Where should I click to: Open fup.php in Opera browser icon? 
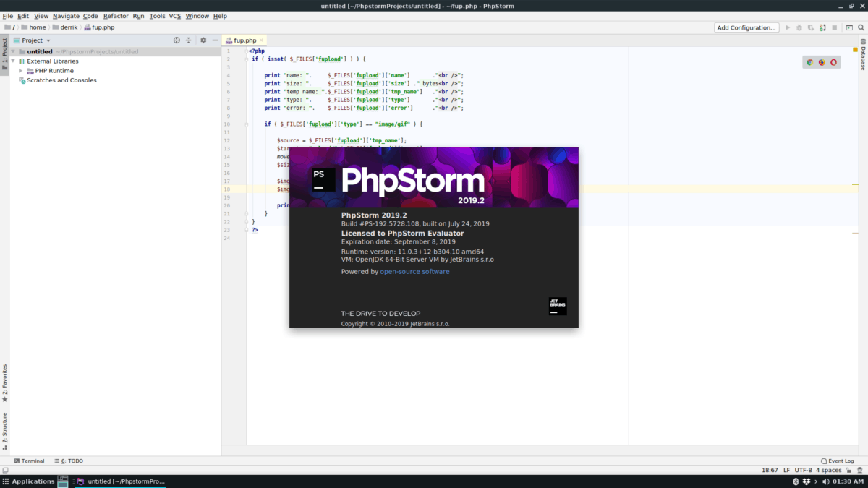pos(833,62)
